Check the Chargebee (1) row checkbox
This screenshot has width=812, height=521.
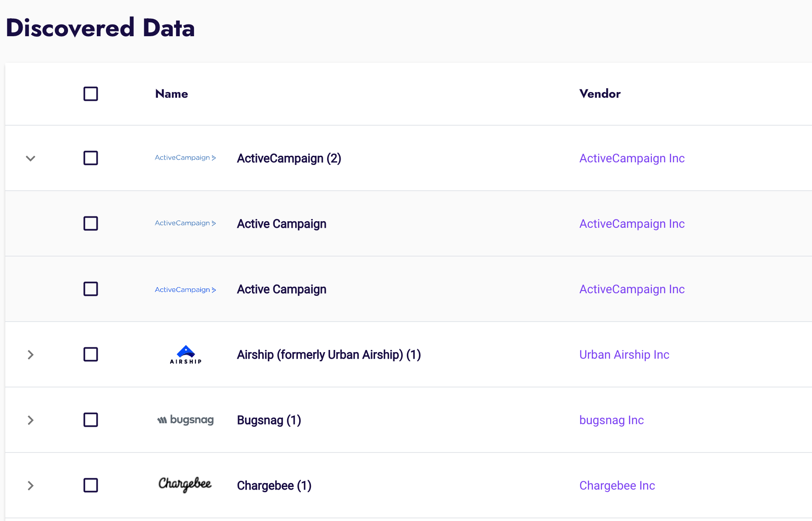tap(91, 485)
